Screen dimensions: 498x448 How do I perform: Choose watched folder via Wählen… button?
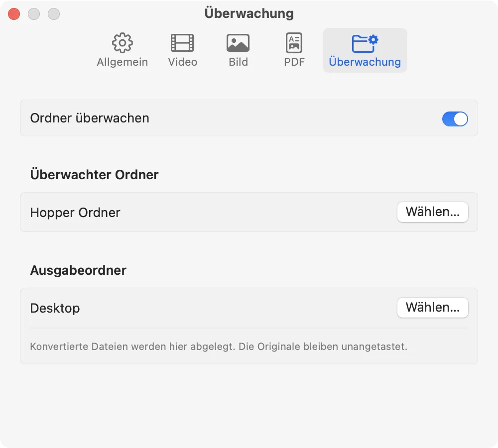pos(432,212)
